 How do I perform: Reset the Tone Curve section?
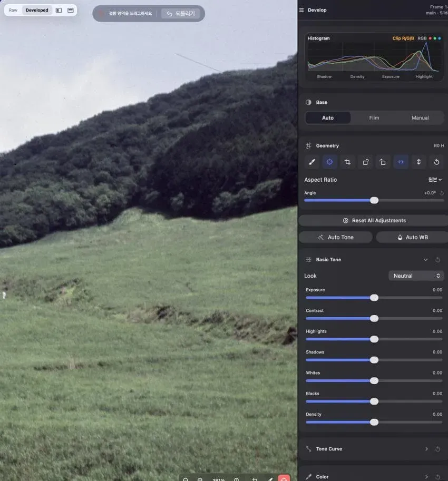point(438,449)
